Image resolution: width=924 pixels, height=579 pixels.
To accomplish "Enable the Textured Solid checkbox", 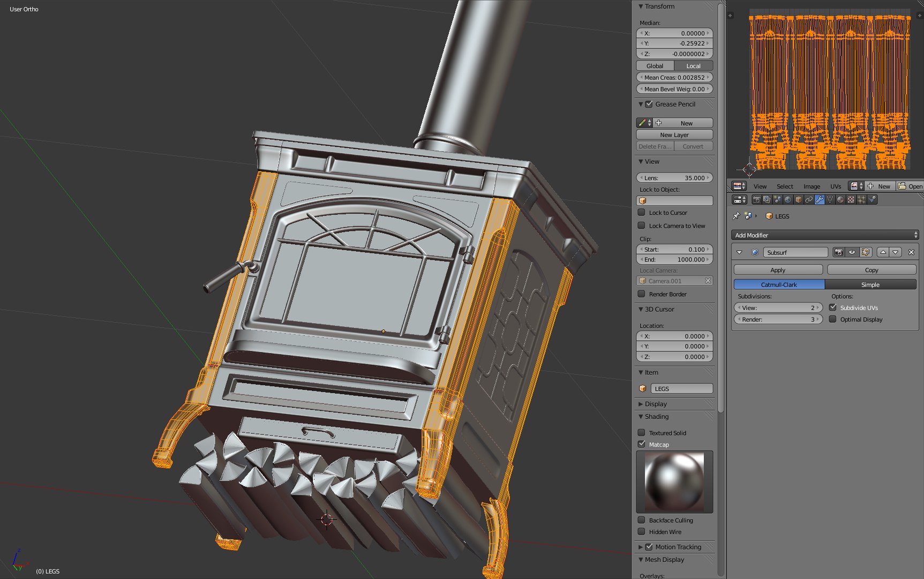I will (641, 433).
